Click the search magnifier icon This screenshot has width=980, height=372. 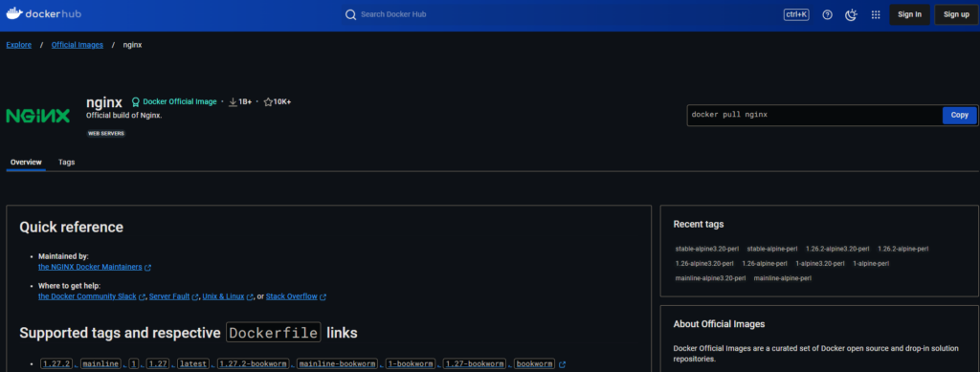click(350, 14)
